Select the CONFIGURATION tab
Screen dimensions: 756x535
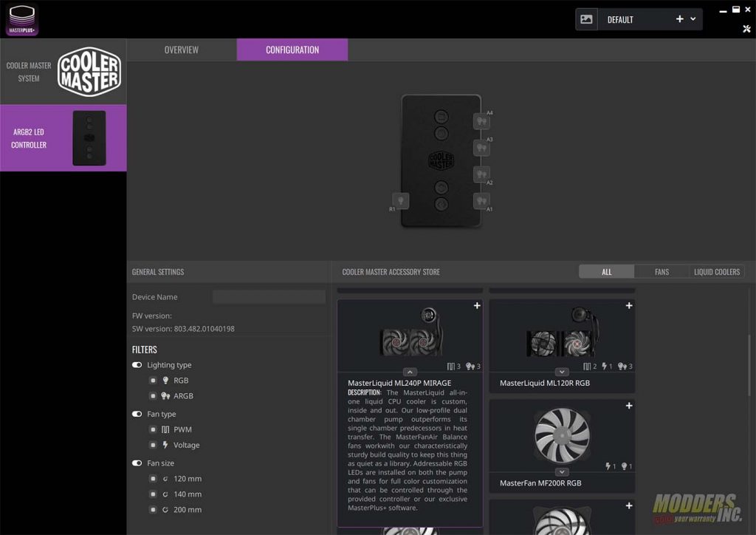pyautogui.click(x=292, y=50)
